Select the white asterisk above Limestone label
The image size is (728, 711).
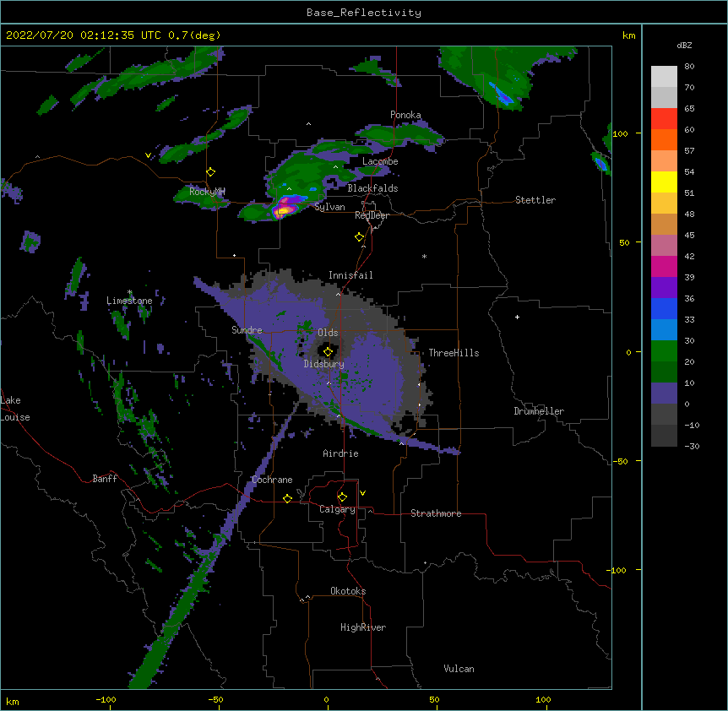[129, 292]
